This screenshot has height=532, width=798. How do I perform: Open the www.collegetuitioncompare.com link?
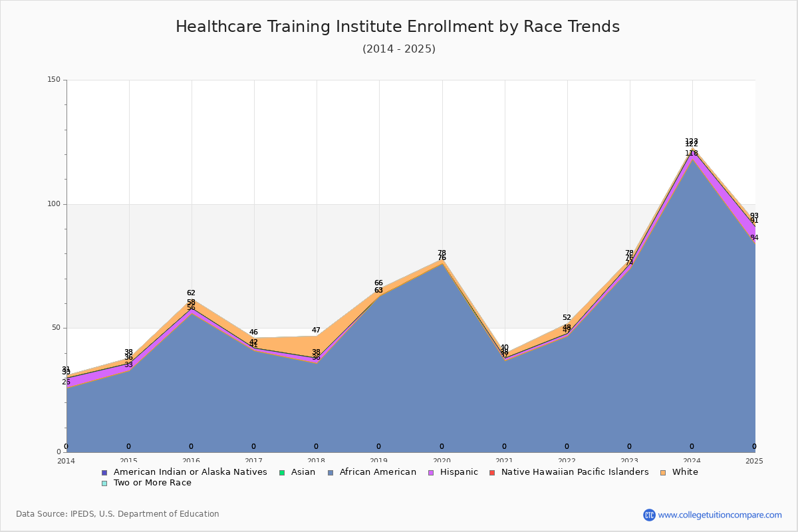(x=720, y=515)
